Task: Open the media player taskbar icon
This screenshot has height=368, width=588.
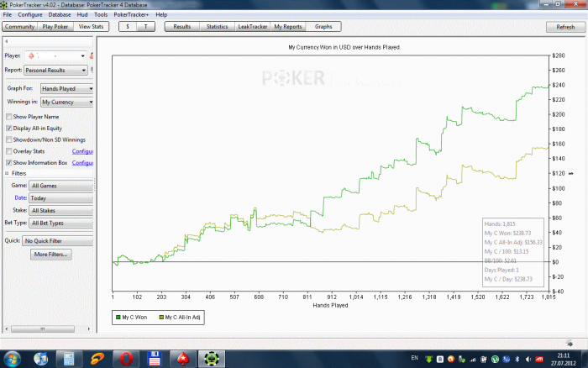Action: click(41, 359)
